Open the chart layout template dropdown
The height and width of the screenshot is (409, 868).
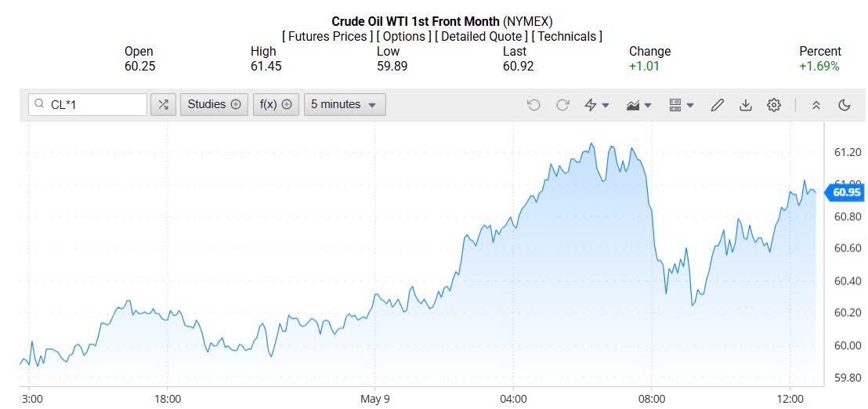pyautogui.click(x=682, y=105)
